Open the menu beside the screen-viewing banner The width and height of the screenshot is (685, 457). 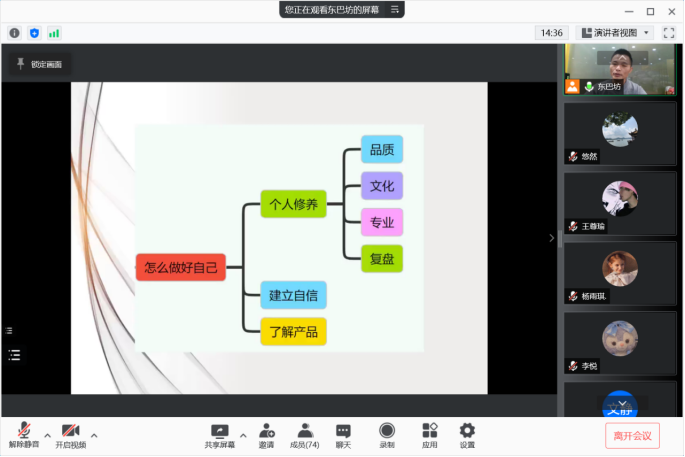click(x=395, y=9)
